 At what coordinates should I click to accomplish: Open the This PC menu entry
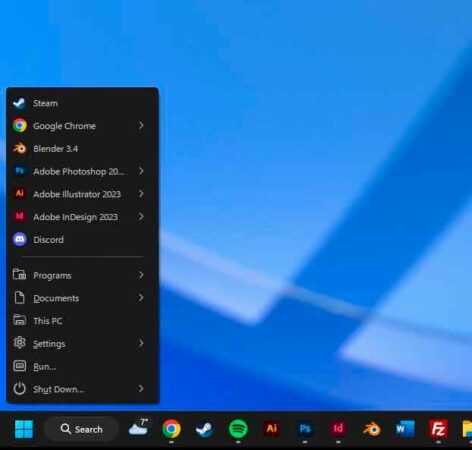tap(82, 321)
